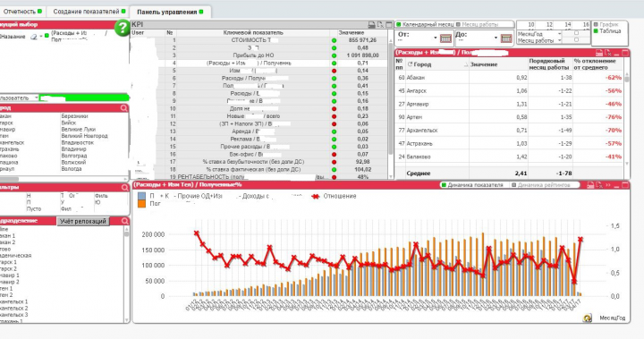Click the eraser icon in Current Selections

tap(34, 37)
